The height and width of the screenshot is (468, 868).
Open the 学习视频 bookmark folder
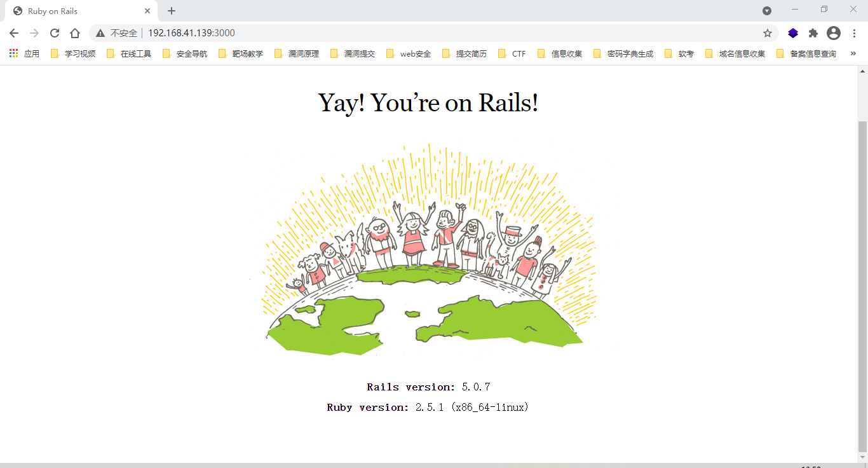[73, 53]
